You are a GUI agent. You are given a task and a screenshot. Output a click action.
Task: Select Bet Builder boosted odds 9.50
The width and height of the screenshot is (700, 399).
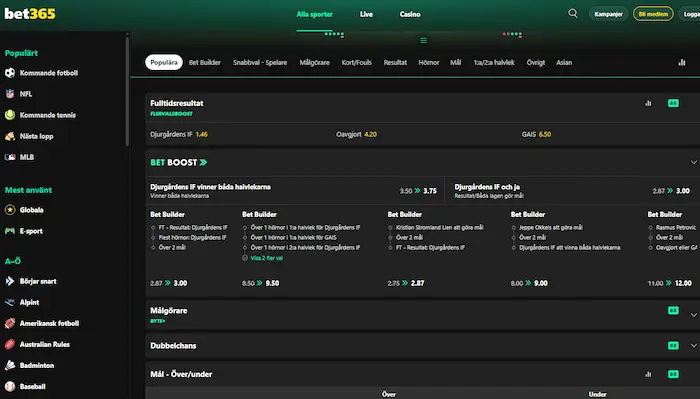[x=261, y=283]
